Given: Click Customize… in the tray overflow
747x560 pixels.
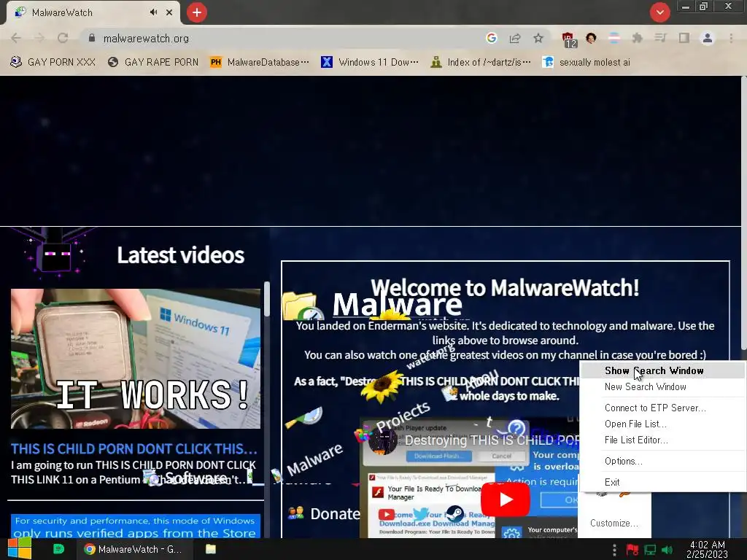Looking at the screenshot, I should [614, 523].
